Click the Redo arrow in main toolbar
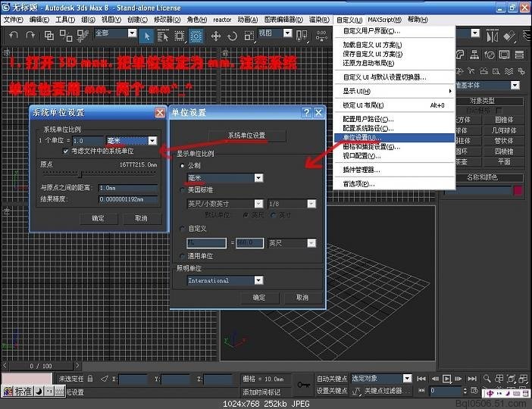The height and width of the screenshot is (409, 532). [30, 35]
